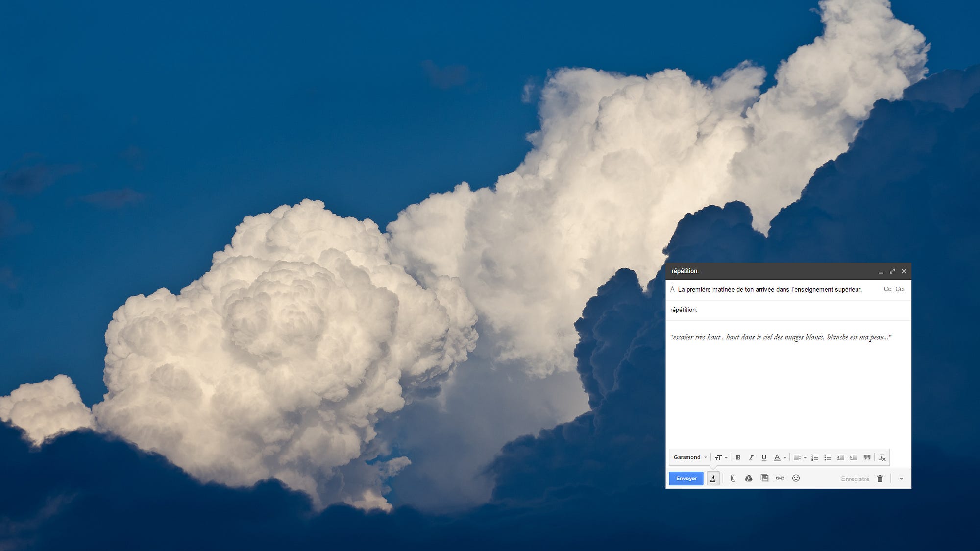This screenshot has width=980, height=551.
Task: Open the text color picker
Action: coord(779,457)
